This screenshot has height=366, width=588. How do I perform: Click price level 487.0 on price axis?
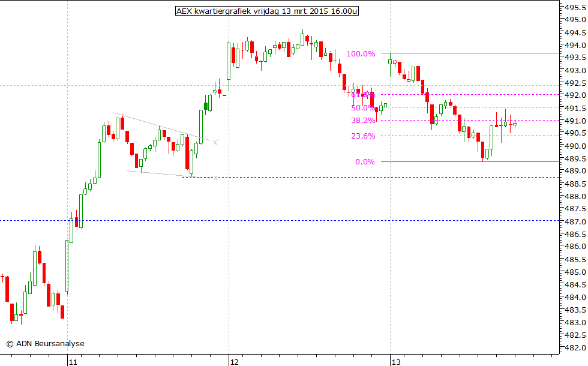click(575, 221)
